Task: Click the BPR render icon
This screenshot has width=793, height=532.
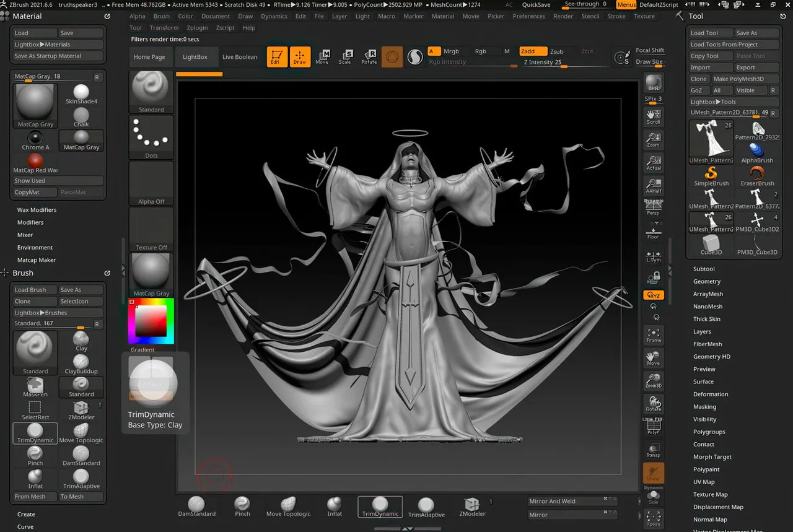Action: click(x=654, y=82)
